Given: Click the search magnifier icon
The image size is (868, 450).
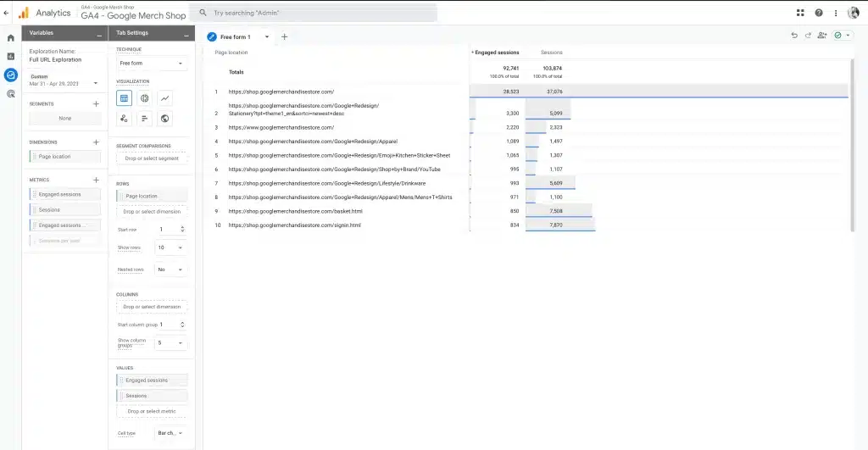Looking at the screenshot, I should 203,13.
